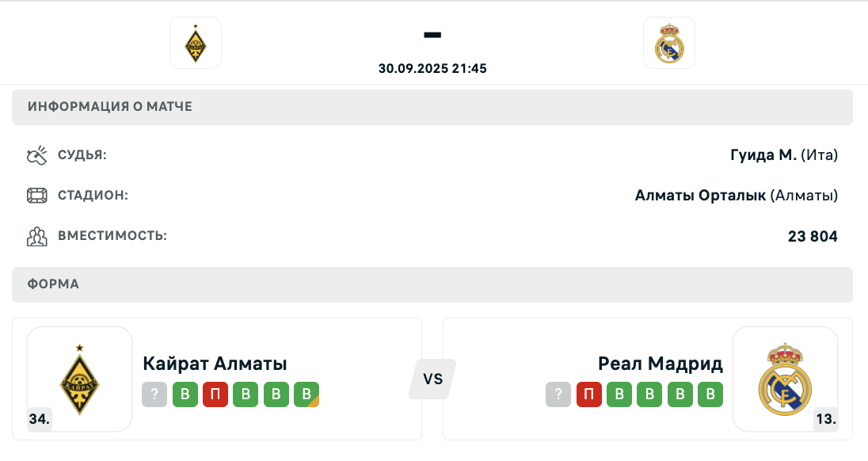Click the stadium icon next to СТАДИОН
The height and width of the screenshot is (461, 868).
click(x=37, y=196)
